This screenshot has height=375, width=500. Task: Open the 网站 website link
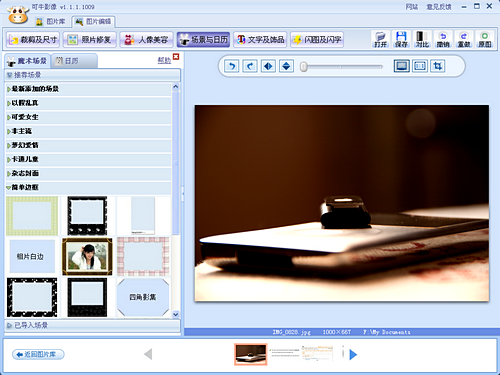[x=412, y=7]
